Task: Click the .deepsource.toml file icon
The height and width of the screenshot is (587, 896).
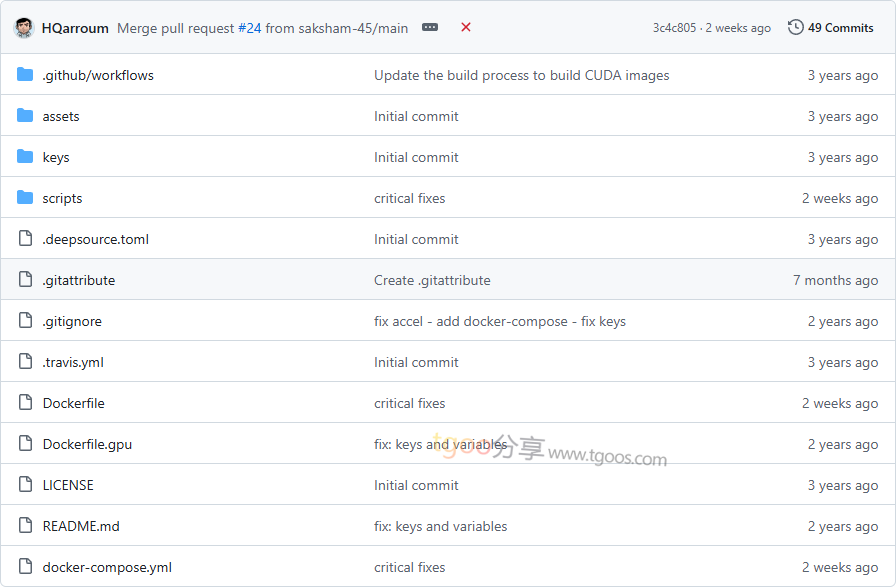Action: (x=25, y=238)
